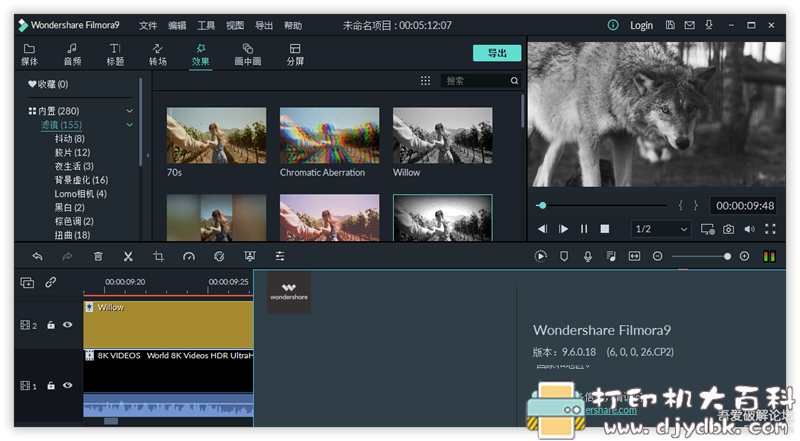Collapse the 内置 (280) category chevron
Screen dimensions: 800x441
point(130,111)
